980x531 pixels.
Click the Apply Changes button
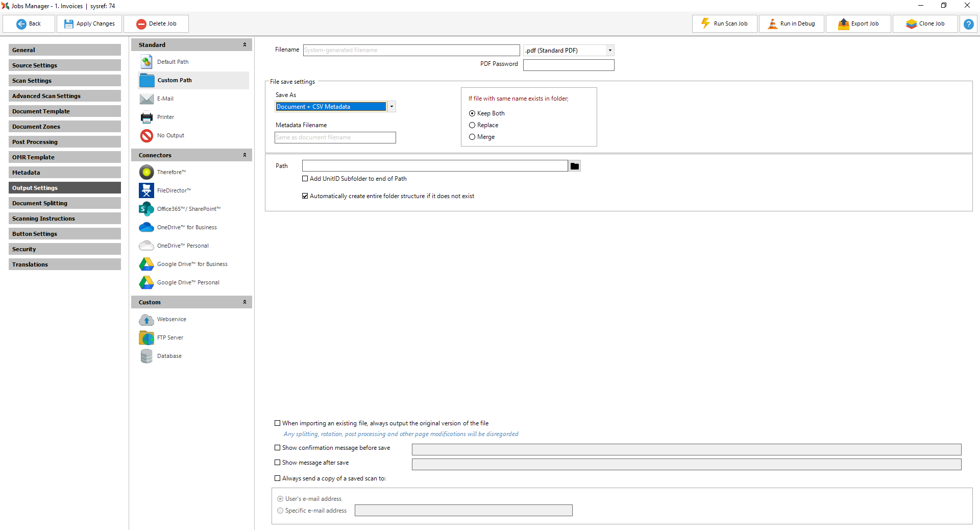click(x=89, y=24)
